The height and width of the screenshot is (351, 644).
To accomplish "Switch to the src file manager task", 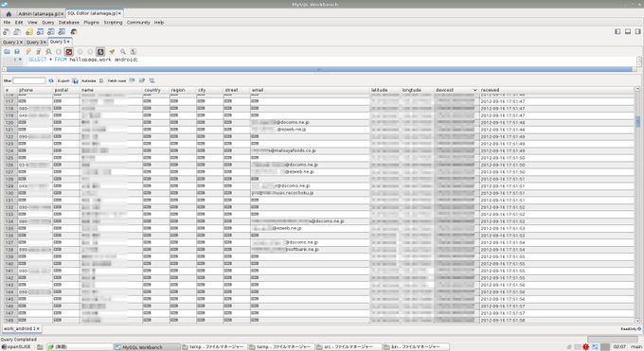I will [349, 347].
